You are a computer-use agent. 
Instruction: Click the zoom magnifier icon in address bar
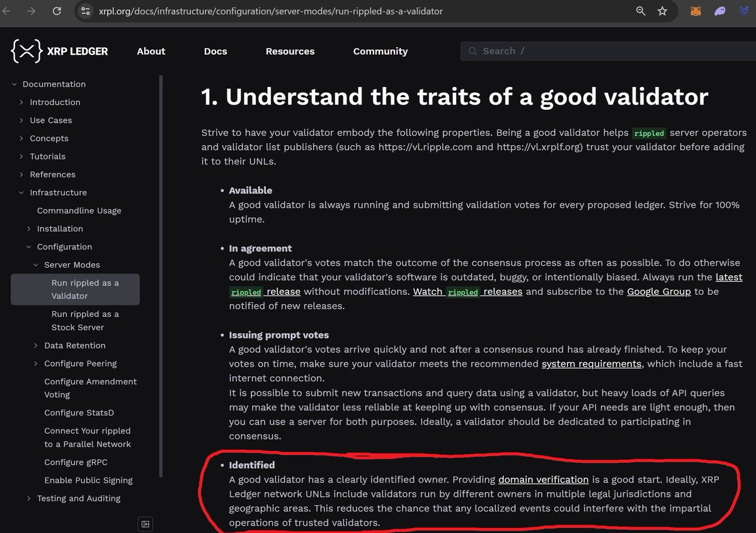[641, 11]
